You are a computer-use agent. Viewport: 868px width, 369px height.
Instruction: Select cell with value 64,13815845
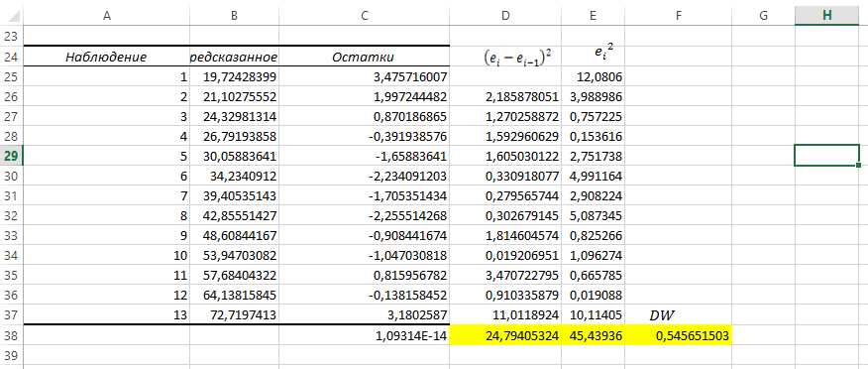[234, 296]
